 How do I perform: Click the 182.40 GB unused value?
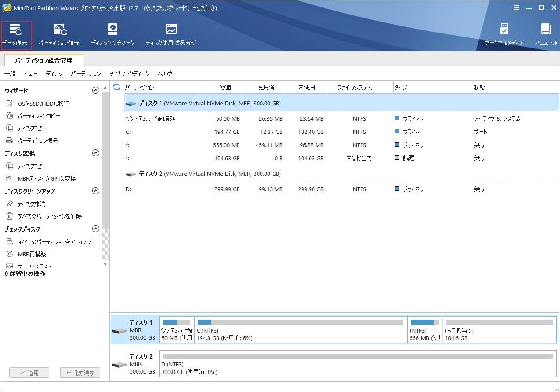click(310, 132)
